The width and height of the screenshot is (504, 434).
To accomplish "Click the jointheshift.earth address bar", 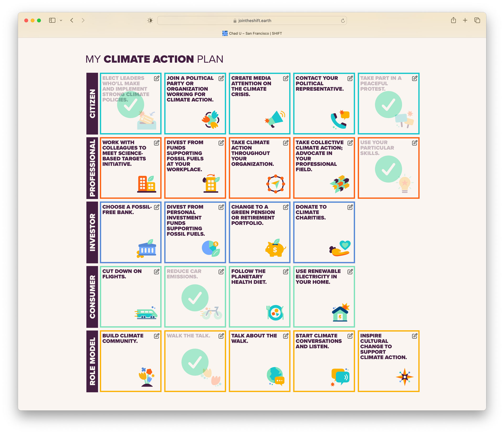I will [252, 20].
